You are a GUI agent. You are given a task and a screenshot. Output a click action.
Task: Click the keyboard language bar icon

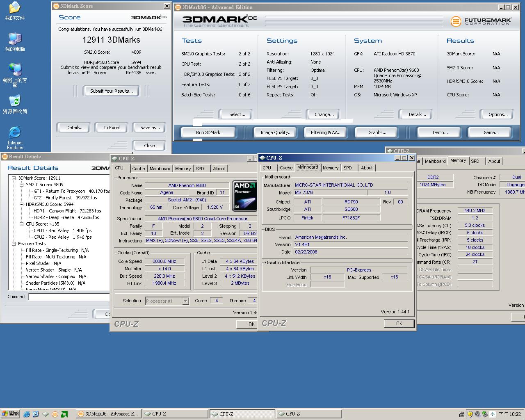[x=462, y=414]
